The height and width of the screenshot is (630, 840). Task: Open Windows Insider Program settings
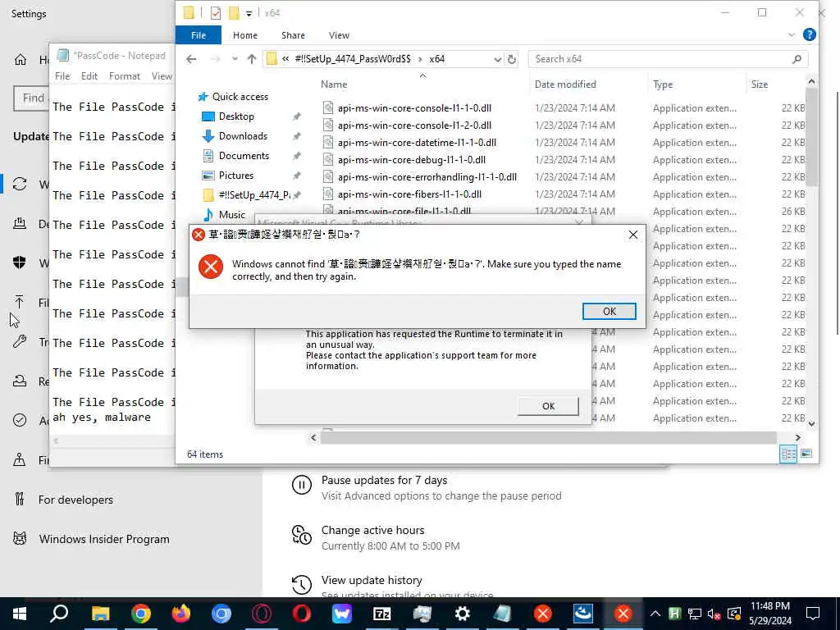[x=104, y=539]
